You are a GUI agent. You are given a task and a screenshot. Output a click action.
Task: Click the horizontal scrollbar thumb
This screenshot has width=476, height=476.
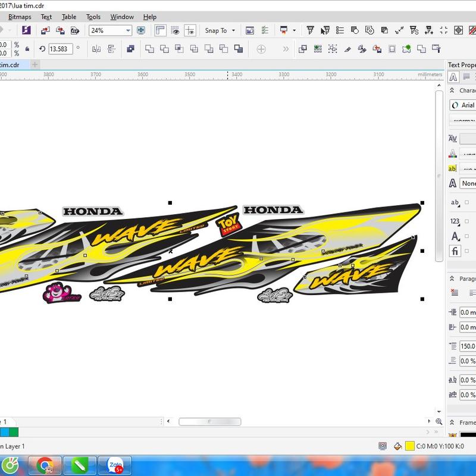pyautogui.click(x=210, y=422)
